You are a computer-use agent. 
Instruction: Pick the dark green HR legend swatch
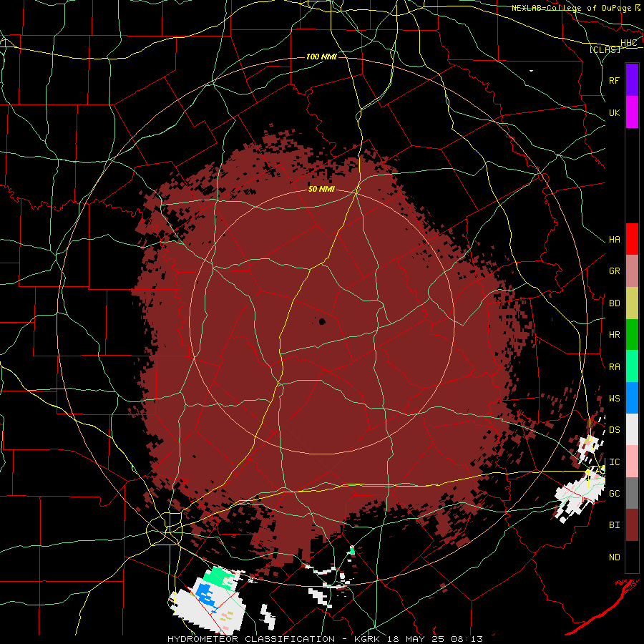tap(632, 335)
